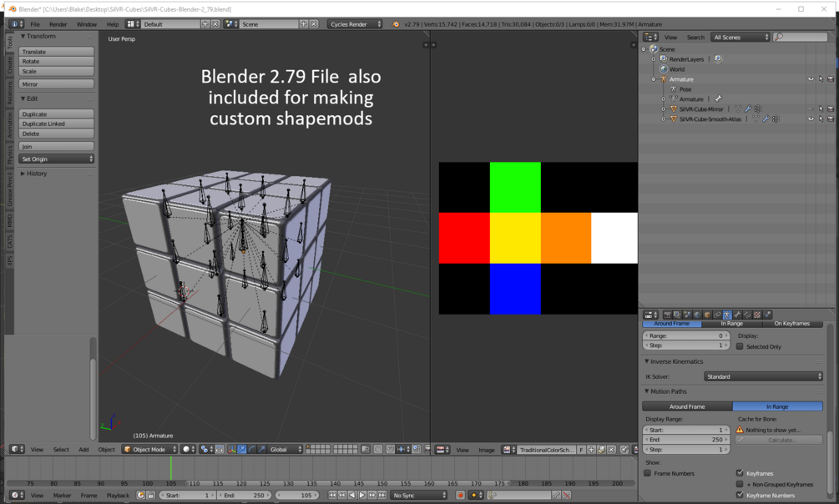Open the Texture properties tab icon

(757, 315)
